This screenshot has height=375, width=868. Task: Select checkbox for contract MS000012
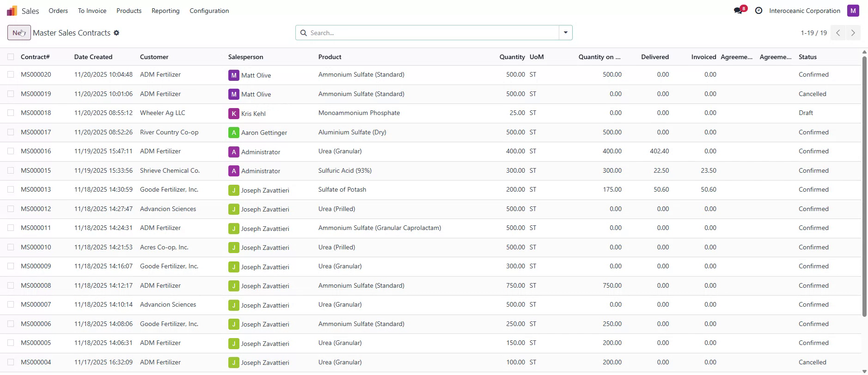11,209
